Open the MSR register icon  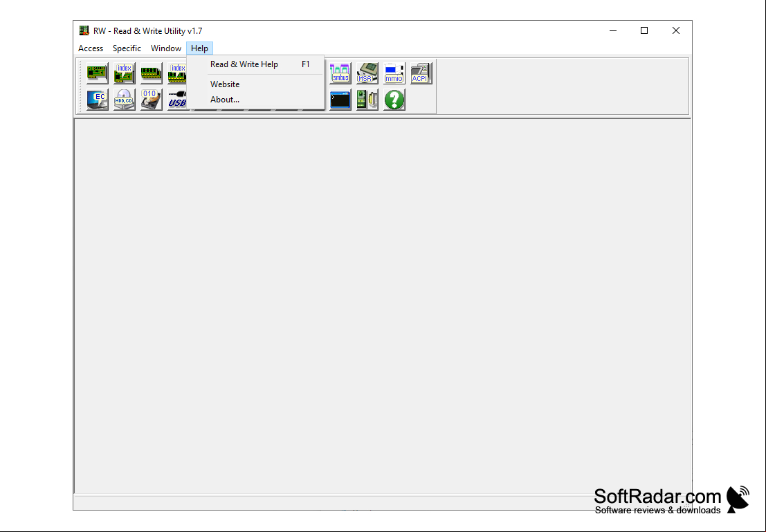[x=367, y=73]
